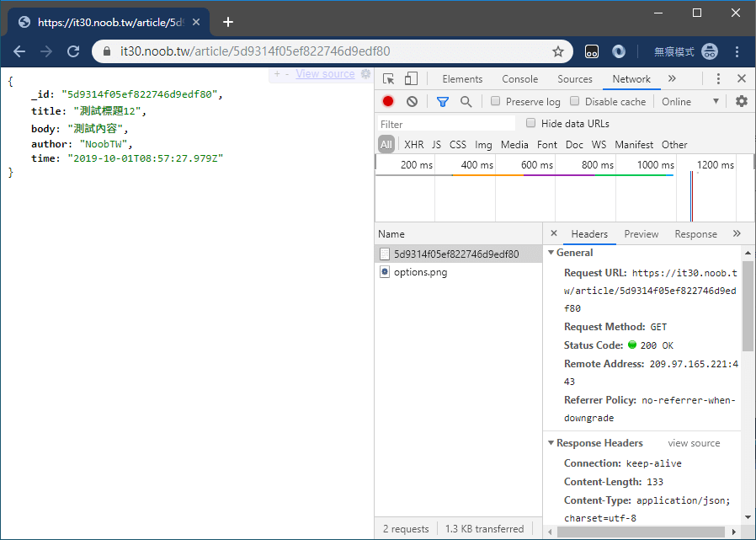Click the scroll-down arrow of headers pane

click(748, 517)
